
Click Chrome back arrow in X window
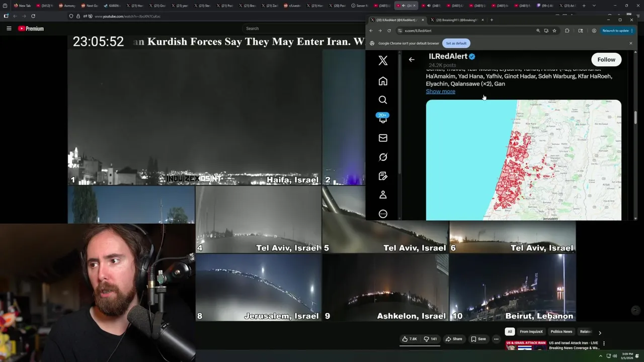(x=371, y=31)
